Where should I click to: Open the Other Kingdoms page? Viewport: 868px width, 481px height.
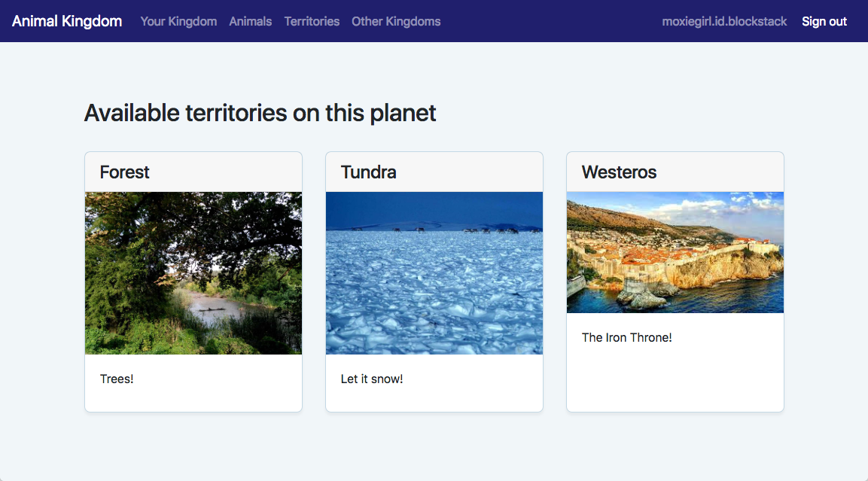pyautogui.click(x=396, y=21)
